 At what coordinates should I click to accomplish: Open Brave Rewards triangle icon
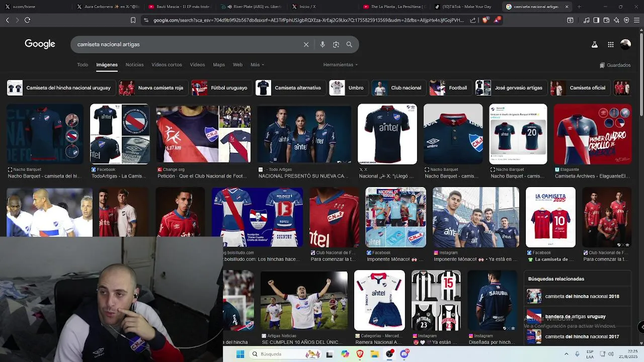coord(497,20)
